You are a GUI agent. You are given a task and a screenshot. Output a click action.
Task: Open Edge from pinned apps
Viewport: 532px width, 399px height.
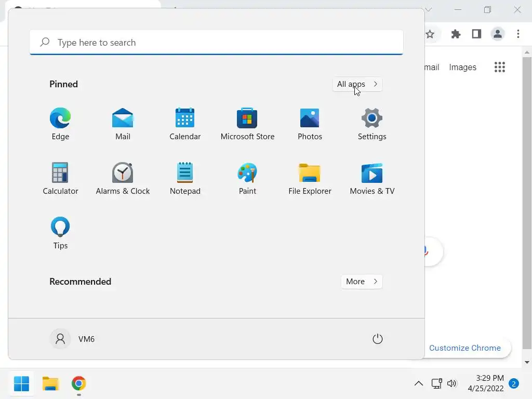[x=60, y=124]
